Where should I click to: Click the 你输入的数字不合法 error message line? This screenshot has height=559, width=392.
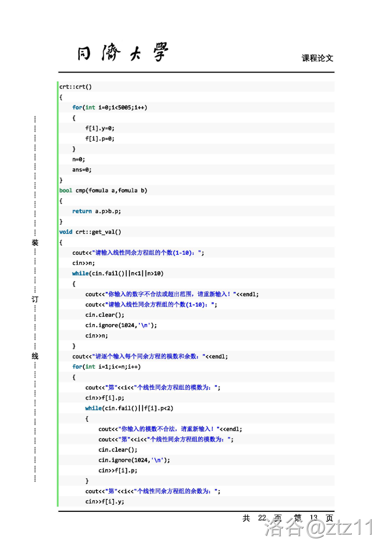coord(172,294)
